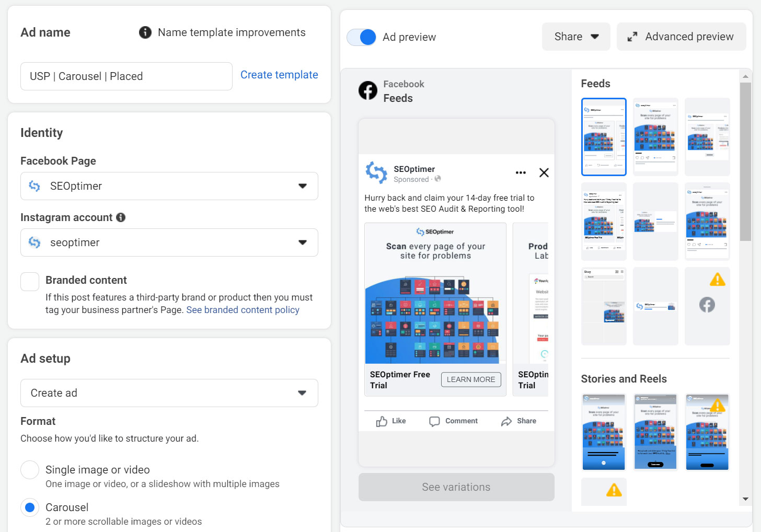Click the Share arrow icon under ad
Viewport: 761px width, 532px height.
[x=506, y=421]
